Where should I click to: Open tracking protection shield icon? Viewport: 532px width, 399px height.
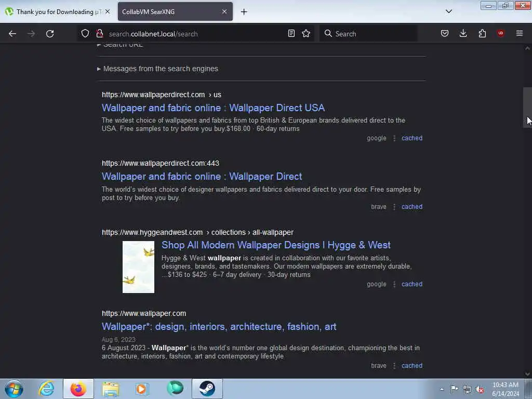[x=85, y=33]
